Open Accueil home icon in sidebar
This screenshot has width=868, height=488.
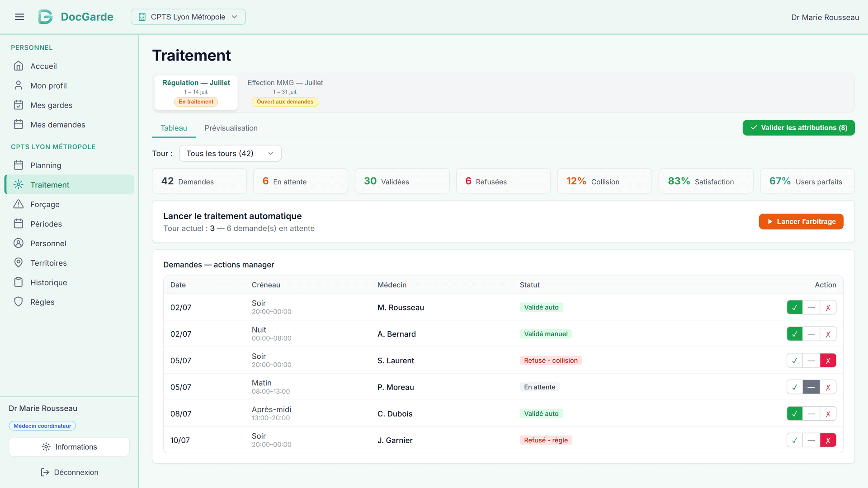pos(19,66)
